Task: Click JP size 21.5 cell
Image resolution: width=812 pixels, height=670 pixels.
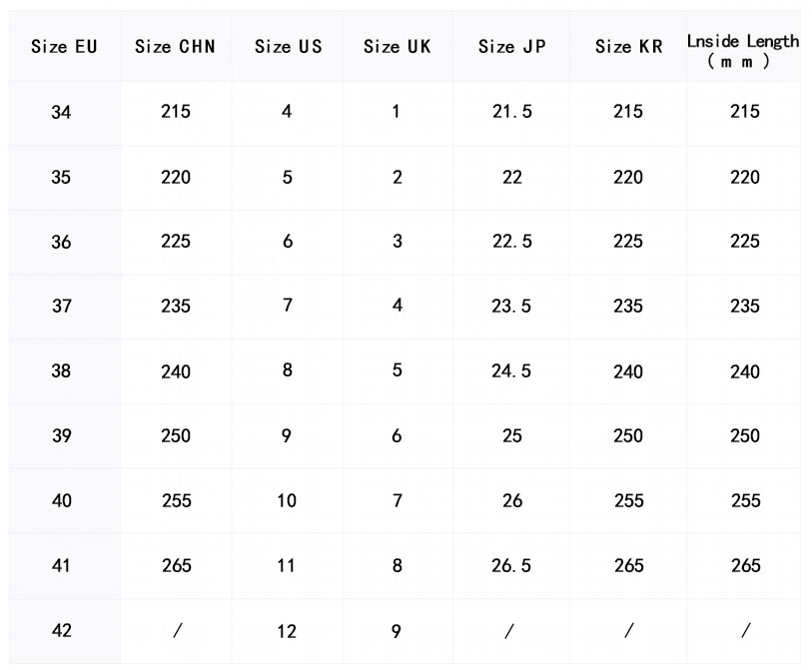Action: [511, 112]
